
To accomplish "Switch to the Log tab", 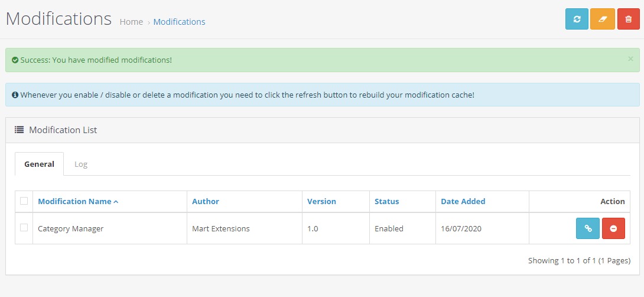I will point(81,164).
